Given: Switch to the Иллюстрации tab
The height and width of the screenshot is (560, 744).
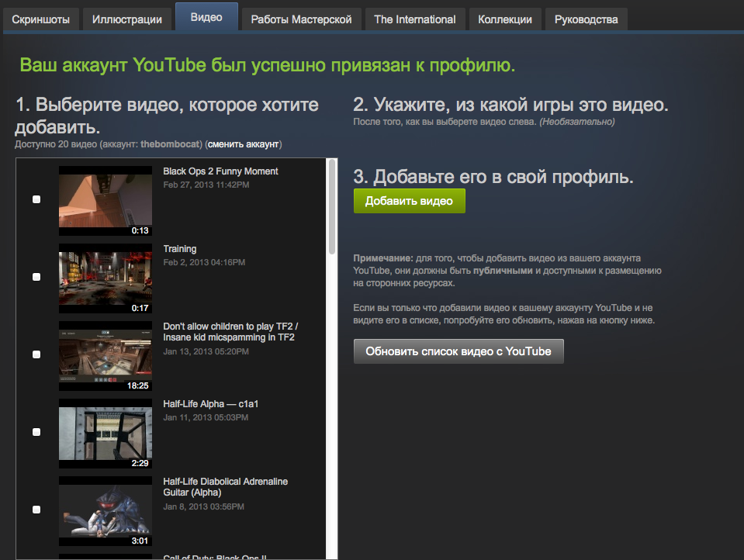Looking at the screenshot, I should (x=127, y=19).
